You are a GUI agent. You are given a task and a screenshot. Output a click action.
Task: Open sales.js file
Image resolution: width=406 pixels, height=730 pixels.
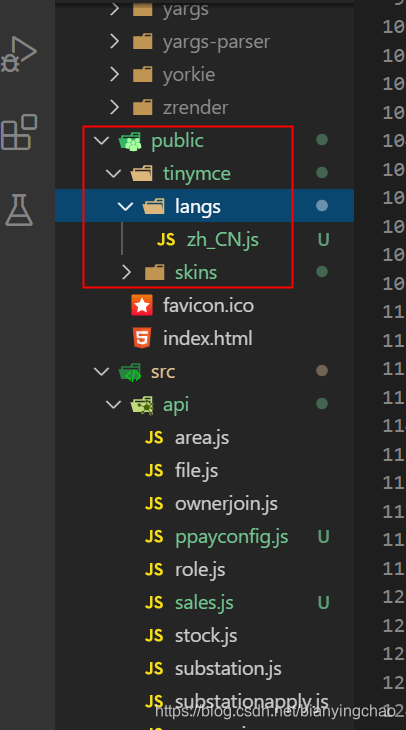click(x=204, y=602)
